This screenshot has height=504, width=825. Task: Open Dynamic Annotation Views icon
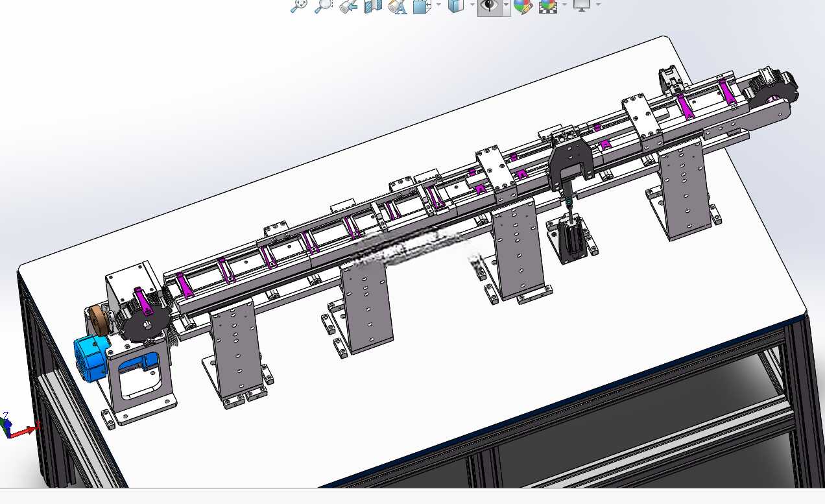click(x=397, y=6)
